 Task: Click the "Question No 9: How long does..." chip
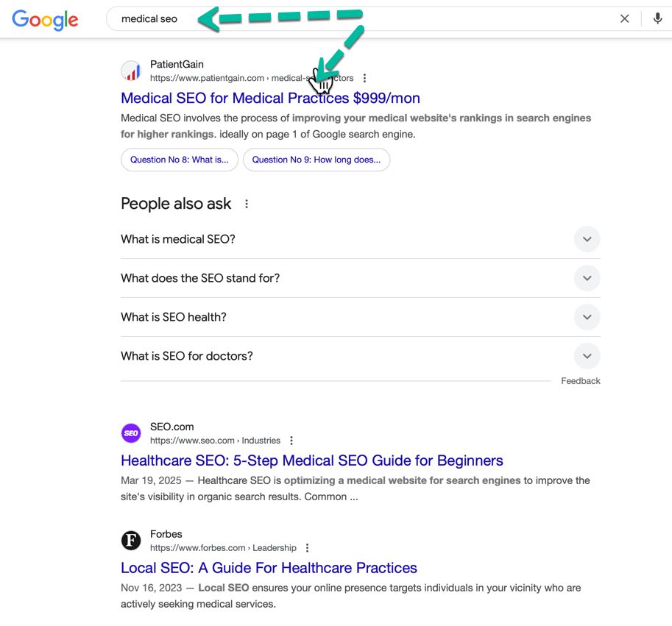point(316,160)
